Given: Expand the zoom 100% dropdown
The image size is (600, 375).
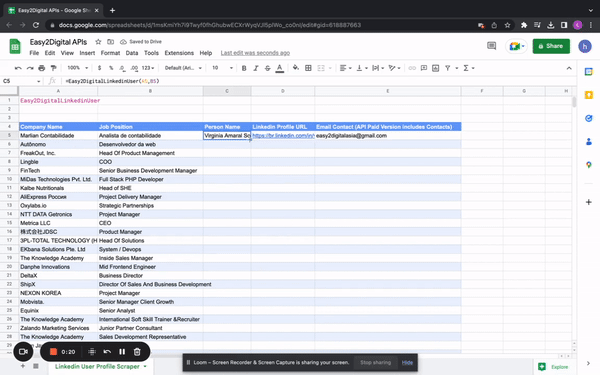Looking at the screenshot, I should click(x=78, y=68).
